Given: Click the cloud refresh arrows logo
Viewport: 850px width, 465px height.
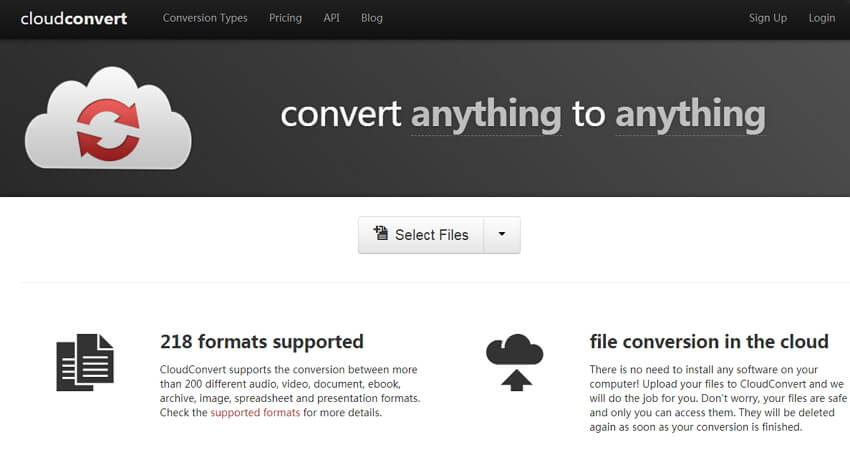Looking at the screenshot, I should [x=108, y=118].
